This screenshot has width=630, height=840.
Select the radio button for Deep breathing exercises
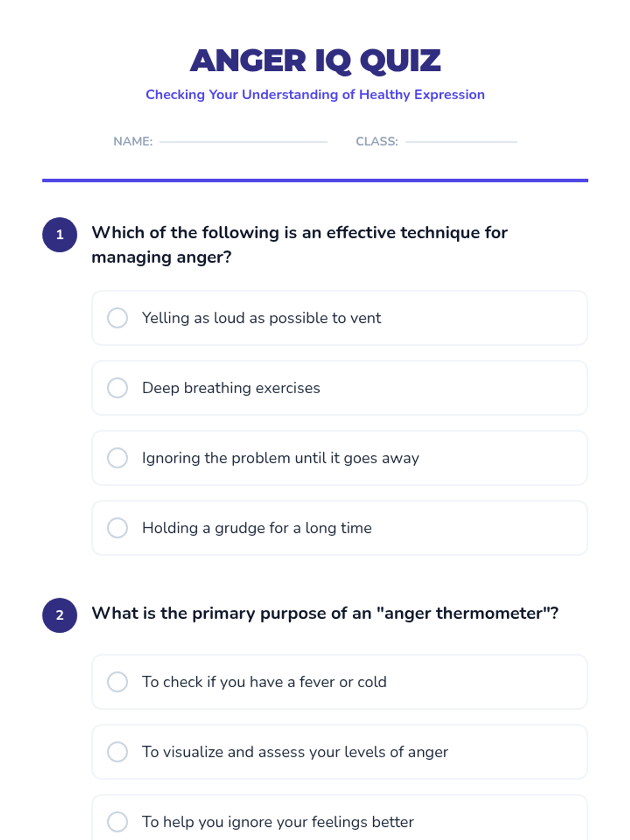(118, 388)
